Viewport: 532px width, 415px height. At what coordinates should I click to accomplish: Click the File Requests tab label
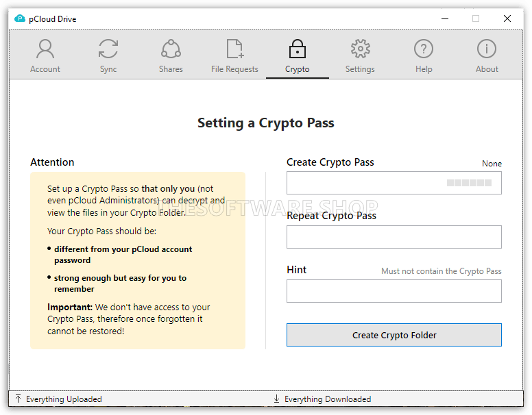234,69
